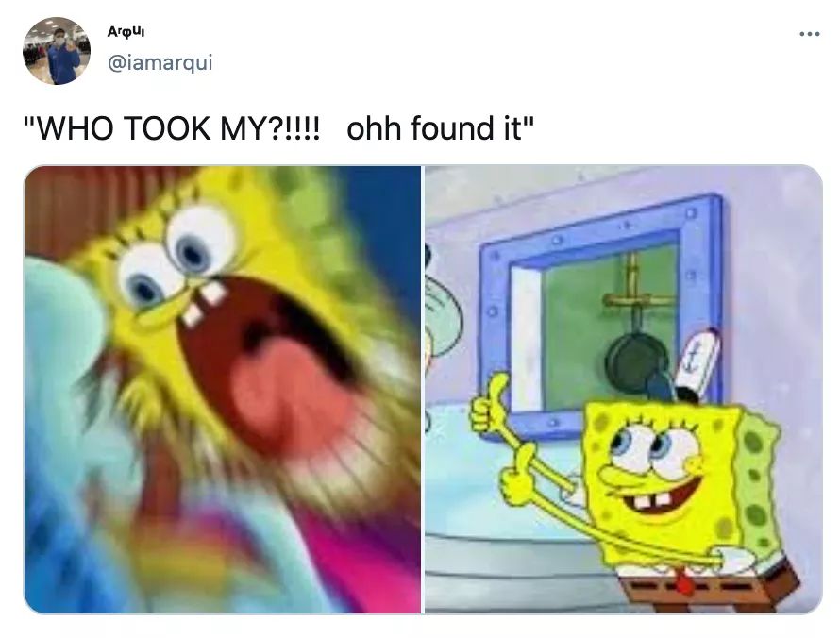Open the three-dot more options menu
The height and width of the screenshot is (638, 840).
tap(809, 34)
